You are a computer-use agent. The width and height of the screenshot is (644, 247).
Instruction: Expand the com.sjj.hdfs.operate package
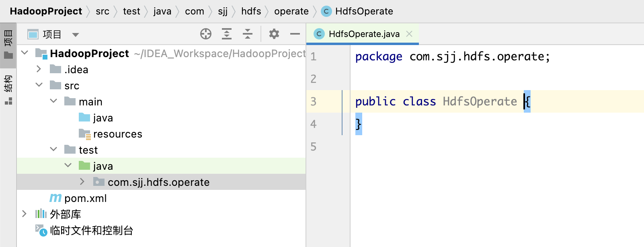(82, 182)
